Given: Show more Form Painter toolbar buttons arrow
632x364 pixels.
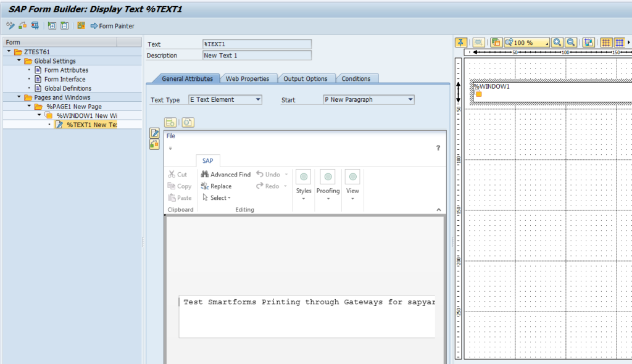Looking at the screenshot, I should [x=629, y=43].
